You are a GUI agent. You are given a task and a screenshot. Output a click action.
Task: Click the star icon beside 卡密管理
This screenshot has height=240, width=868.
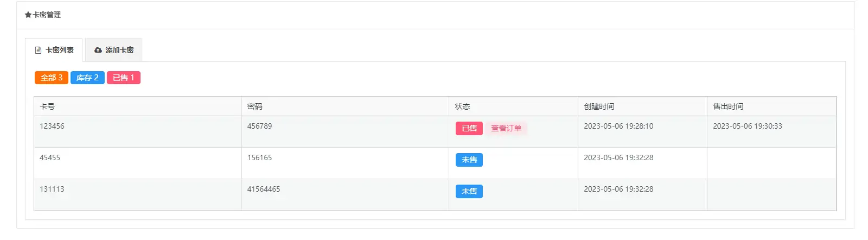[28, 15]
